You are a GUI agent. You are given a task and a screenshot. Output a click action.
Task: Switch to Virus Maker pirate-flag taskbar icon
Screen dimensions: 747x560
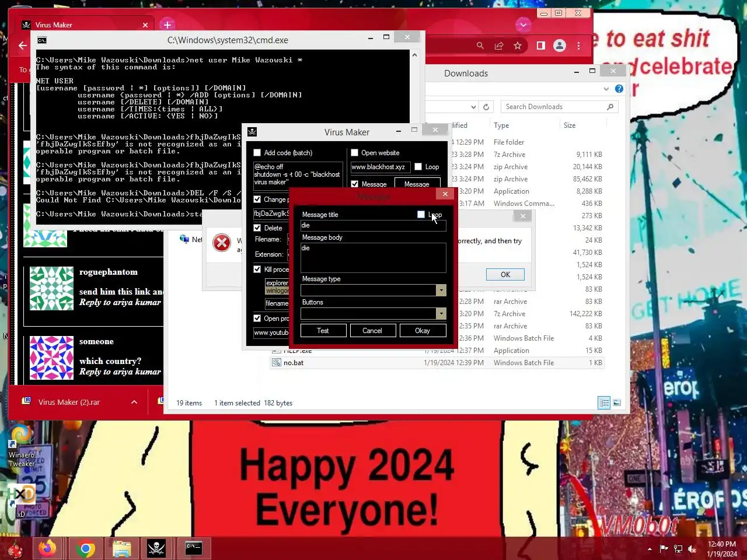(156, 548)
